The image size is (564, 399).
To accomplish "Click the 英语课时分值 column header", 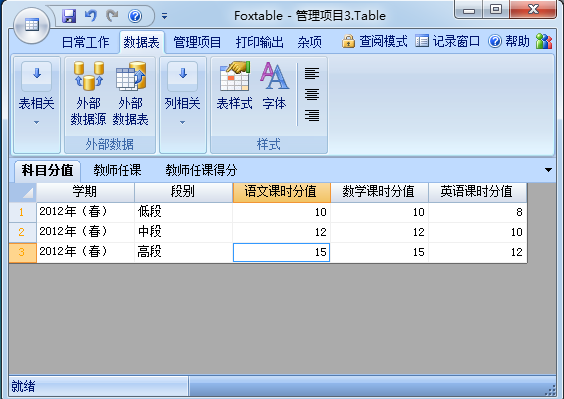I will [477, 192].
